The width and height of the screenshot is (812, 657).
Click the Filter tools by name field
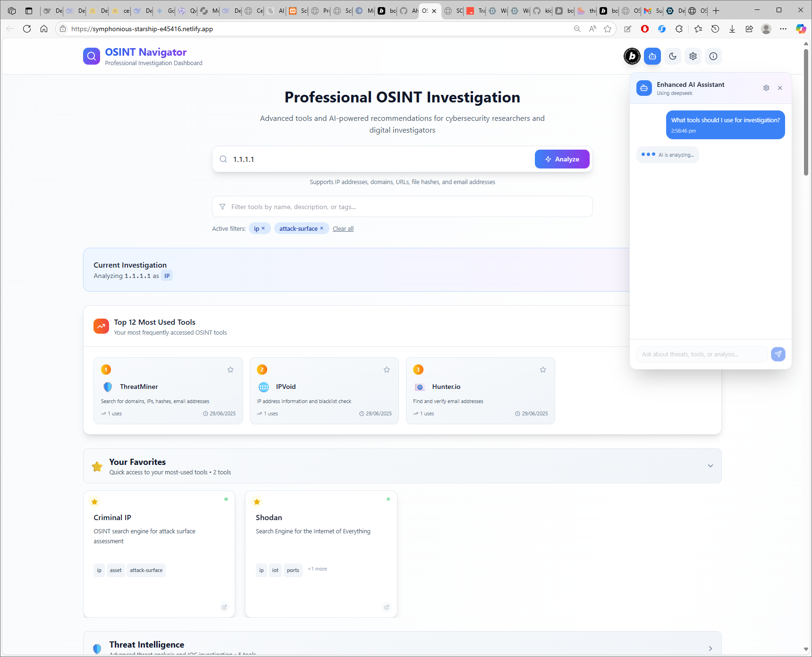(x=402, y=207)
